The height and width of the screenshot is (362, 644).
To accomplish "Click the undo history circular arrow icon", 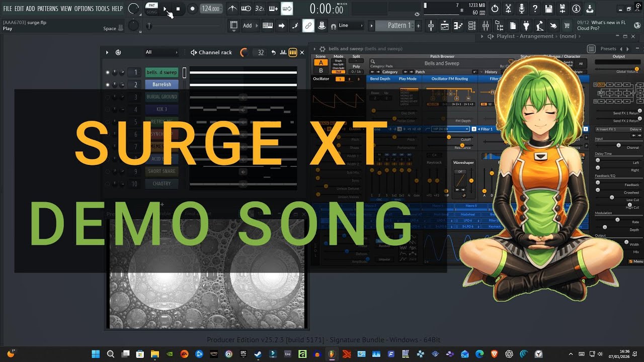I will click(495, 9).
